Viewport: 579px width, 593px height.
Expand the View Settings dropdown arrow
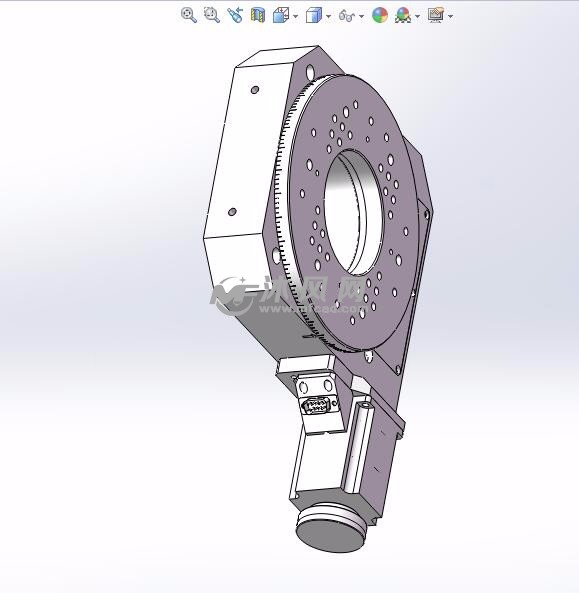(450, 16)
